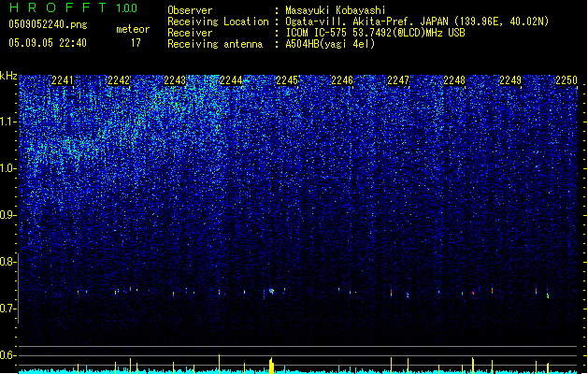The image size is (588, 374).
Task: Click the 2250 time marker
Action: (566, 80)
